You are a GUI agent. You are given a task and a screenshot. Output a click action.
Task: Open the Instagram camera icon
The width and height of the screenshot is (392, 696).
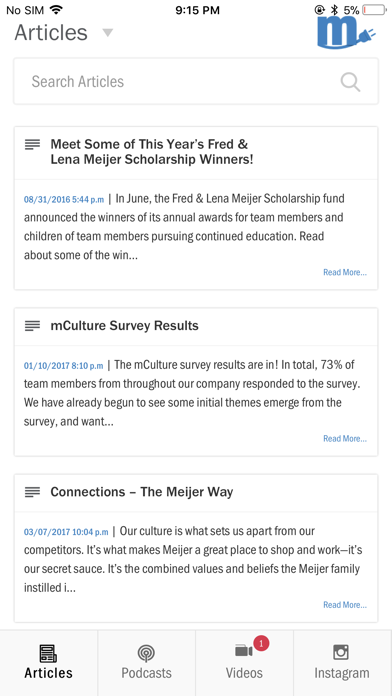tap(341, 652)
